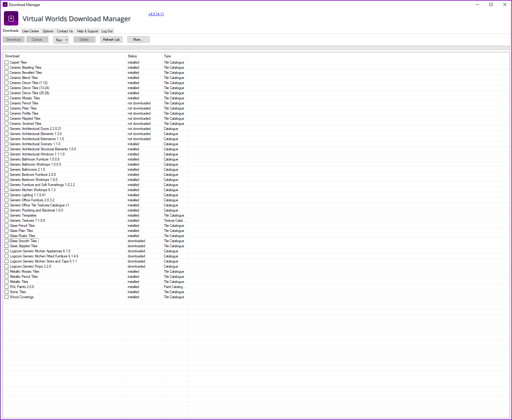Open the Contact Us tab

click(65, 31)
